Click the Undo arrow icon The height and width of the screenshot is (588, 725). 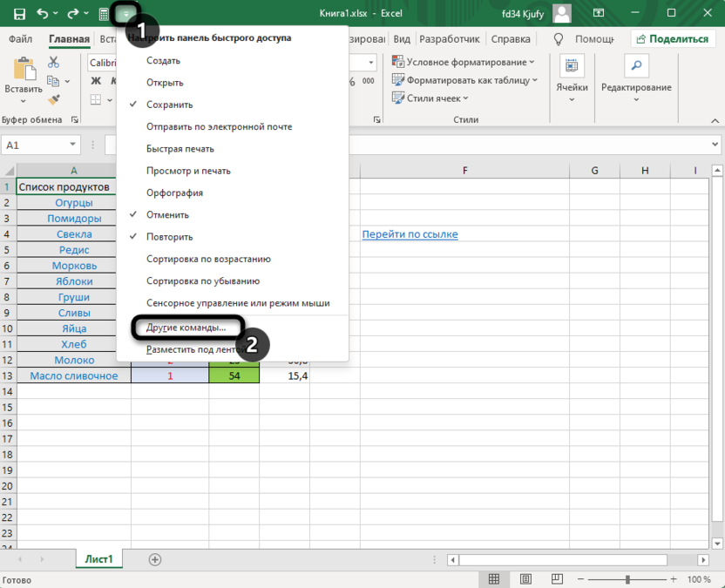tap(43, 13)
